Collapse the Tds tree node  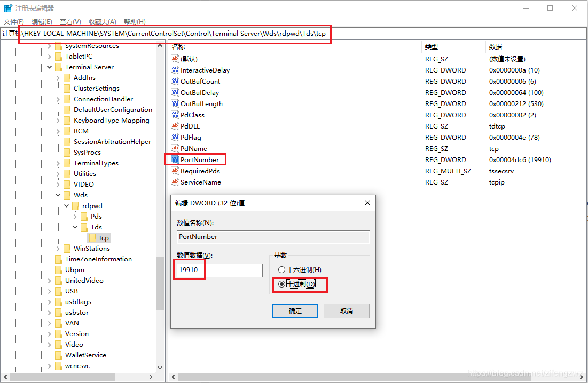point(75,227)
